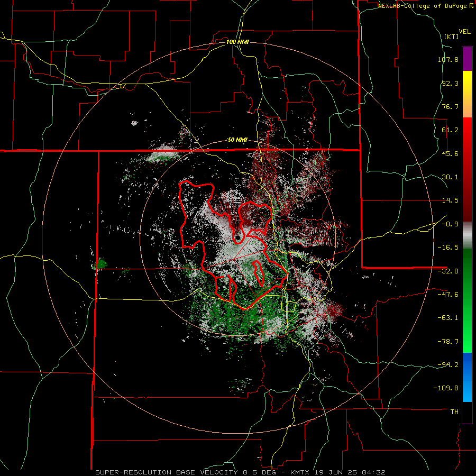The image size is (476, 476).
Task: Click the -94.2 velocity scale value
Action: tap(448, 364)
